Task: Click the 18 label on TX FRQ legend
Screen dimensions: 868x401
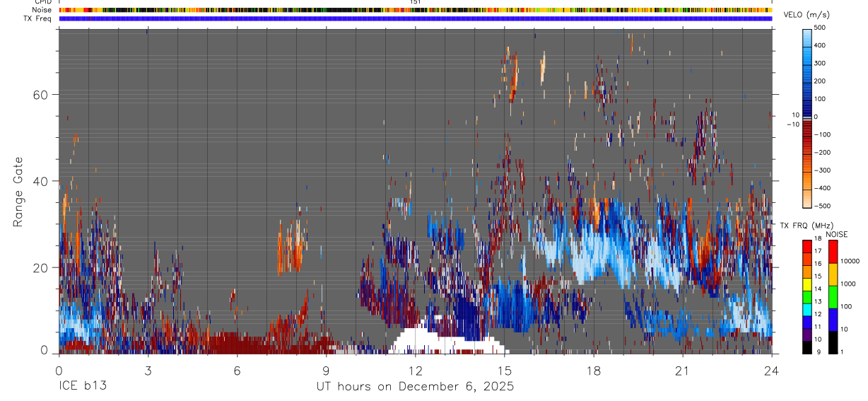Action: coord(818,238)
